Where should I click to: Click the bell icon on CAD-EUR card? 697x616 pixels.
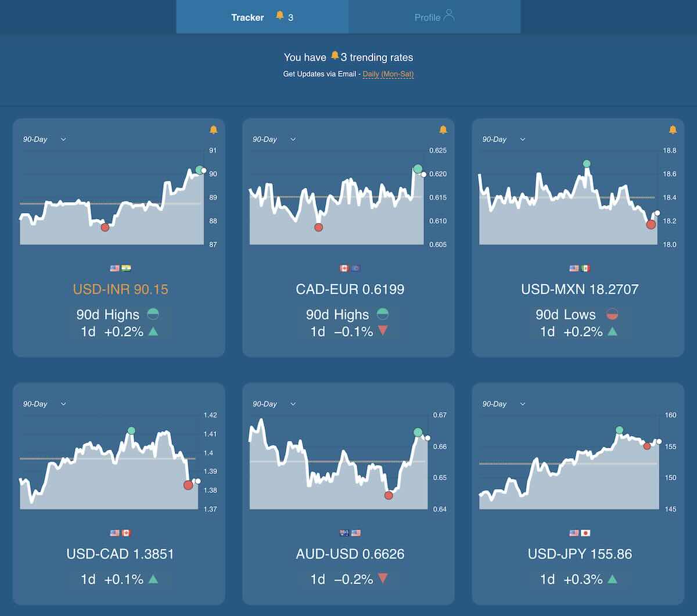pos(443,129)
